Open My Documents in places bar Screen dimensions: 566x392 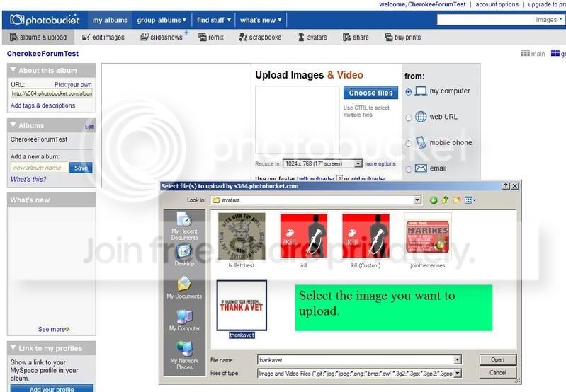184,288
